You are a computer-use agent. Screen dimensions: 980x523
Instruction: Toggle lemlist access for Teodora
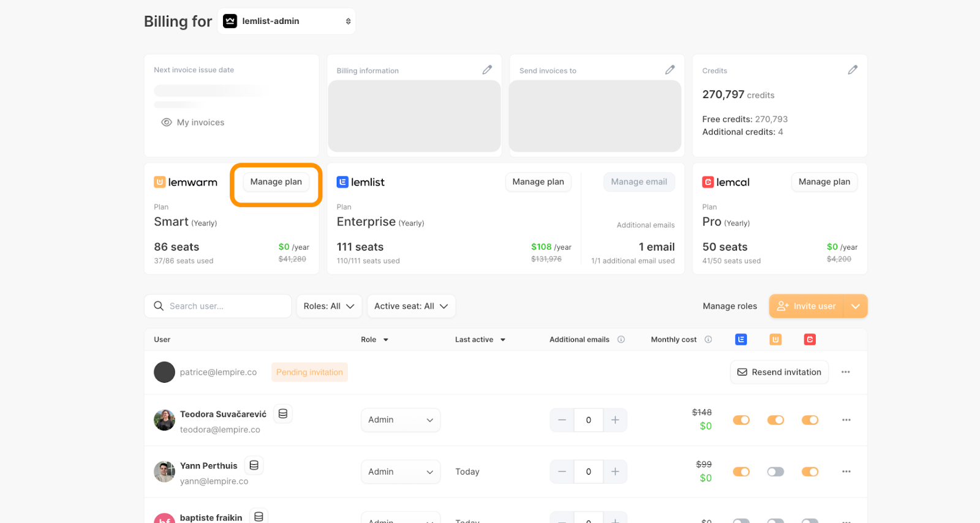click(x=741, y=420)
